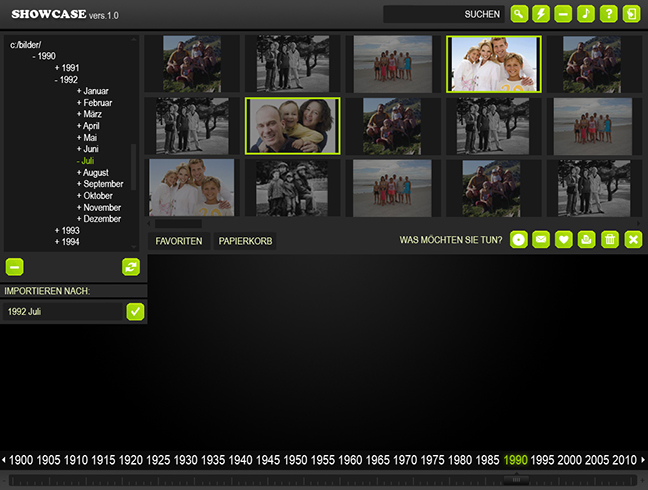Refresh folder tree with arrows icon
This screenshot has height=490, width=648.
pyautogui.click(x=131, y=266)
